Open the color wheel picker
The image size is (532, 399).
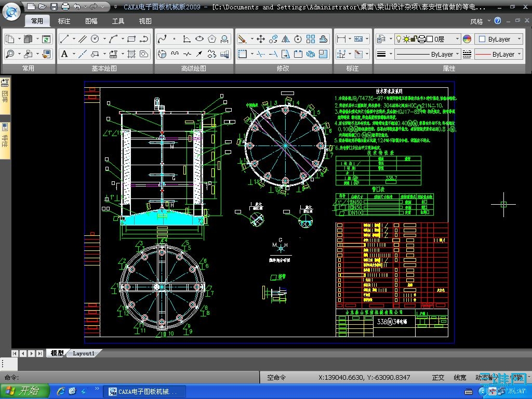pyautogui.click(x=467, y=39)
